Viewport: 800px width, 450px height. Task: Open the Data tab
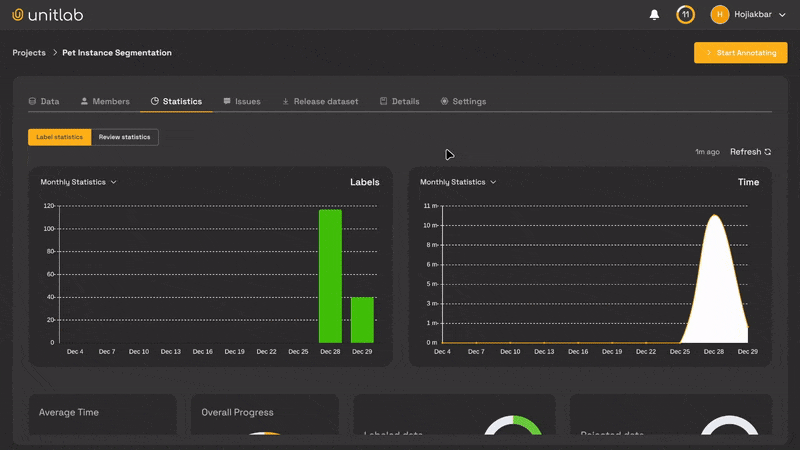pyautogui.click(x=44, y=101)
